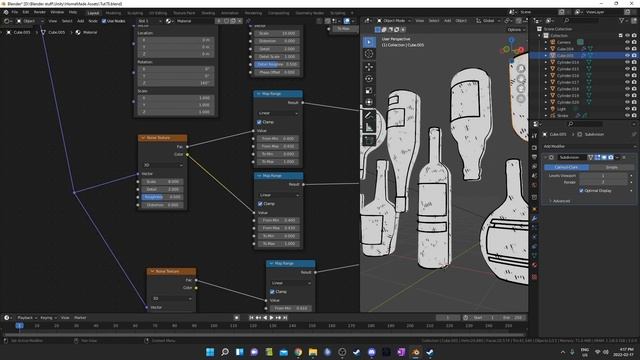Open the Texture properties tab

click(534, 277)
